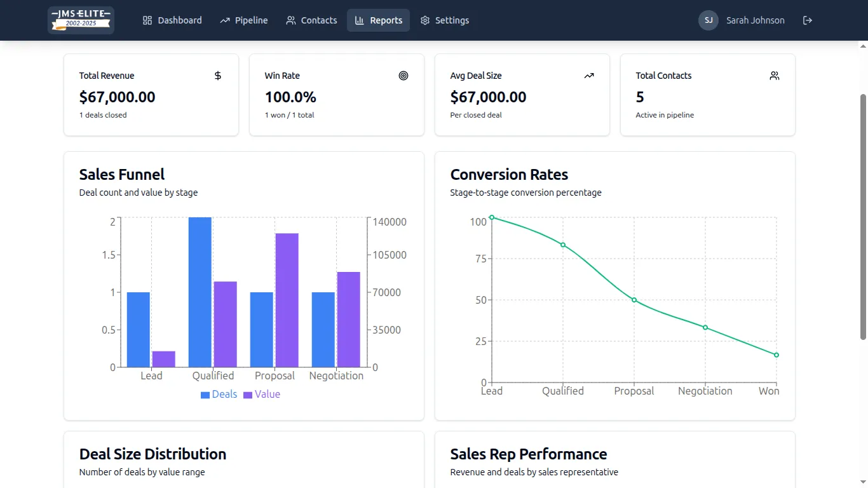Click the blue Deals legend swatch
The width and height of the screenshot is (868, 488).
(205, 395)
